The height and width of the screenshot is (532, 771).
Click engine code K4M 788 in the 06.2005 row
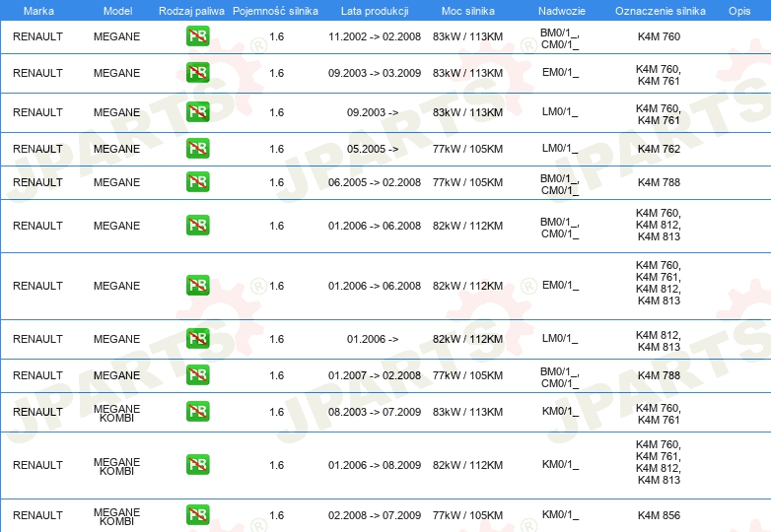tap(659, 182)
